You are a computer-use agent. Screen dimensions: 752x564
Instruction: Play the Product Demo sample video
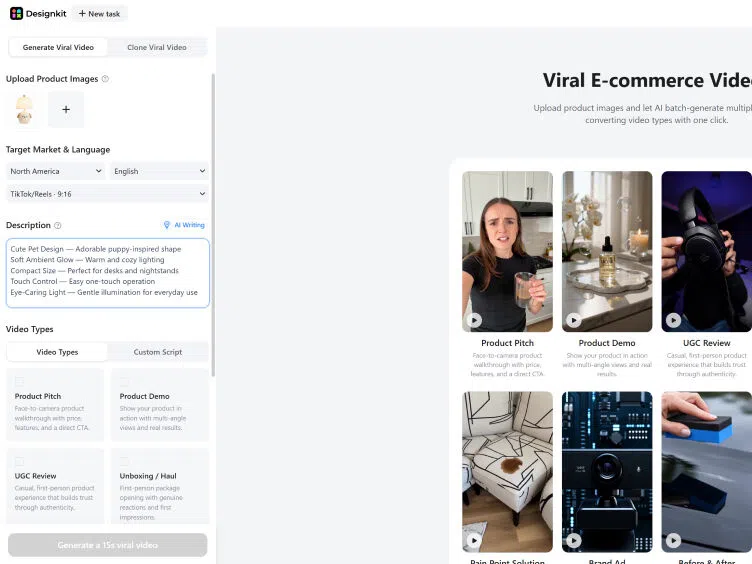(574, 320)
